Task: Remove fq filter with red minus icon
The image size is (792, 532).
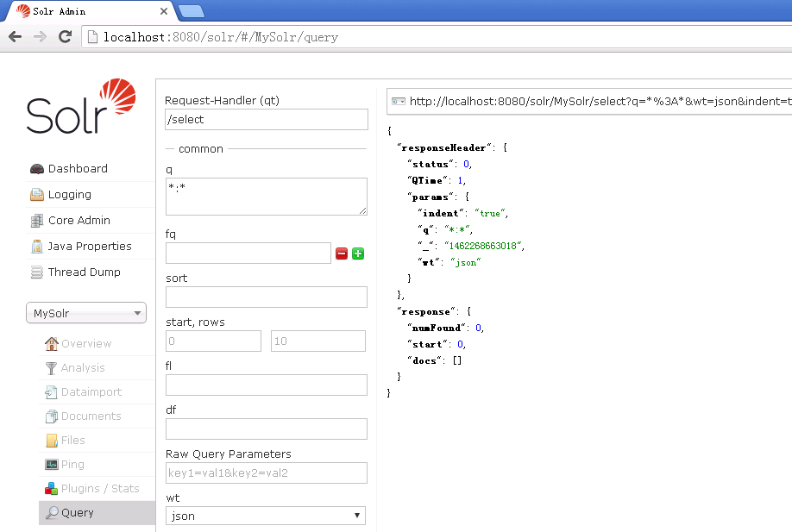Action: (x=342, y=253)
